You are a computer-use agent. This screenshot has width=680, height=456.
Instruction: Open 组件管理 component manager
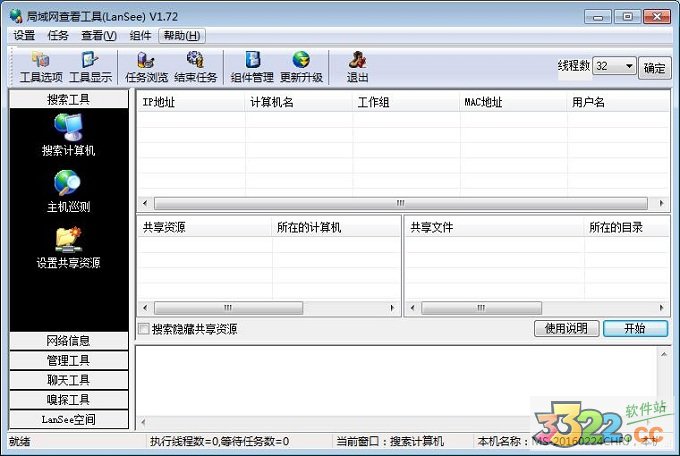point(252,67)
